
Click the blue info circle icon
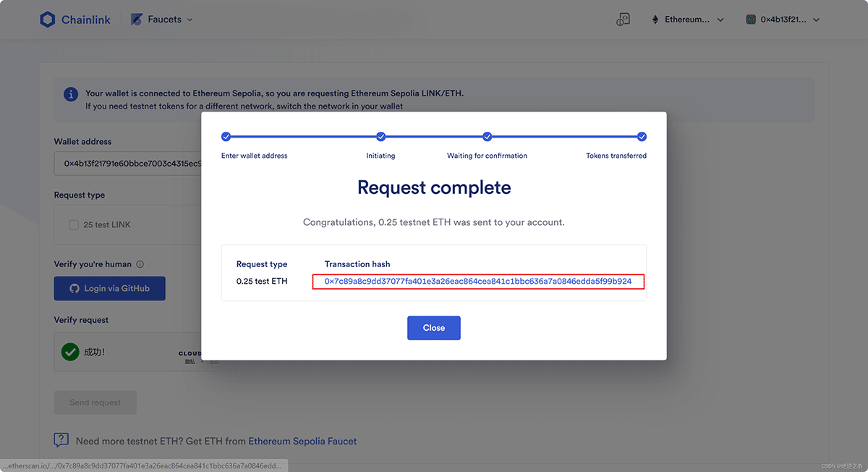click(x=71, y=94)
